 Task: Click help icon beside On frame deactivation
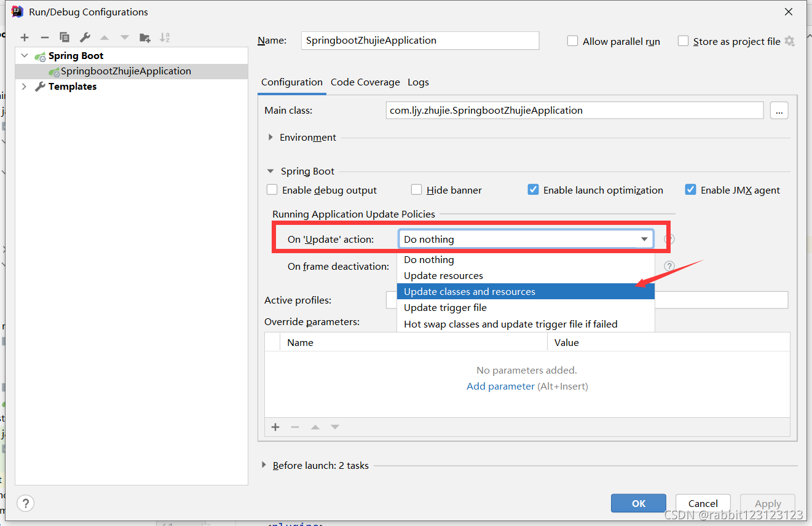coord(669,266)
